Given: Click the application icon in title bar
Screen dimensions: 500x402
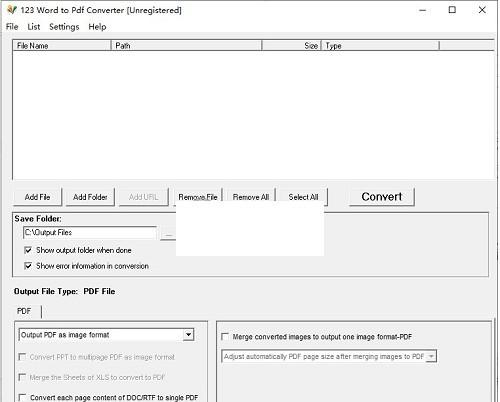Looking at the screenshot, I should pyautogui.click(x=12, y=10).
